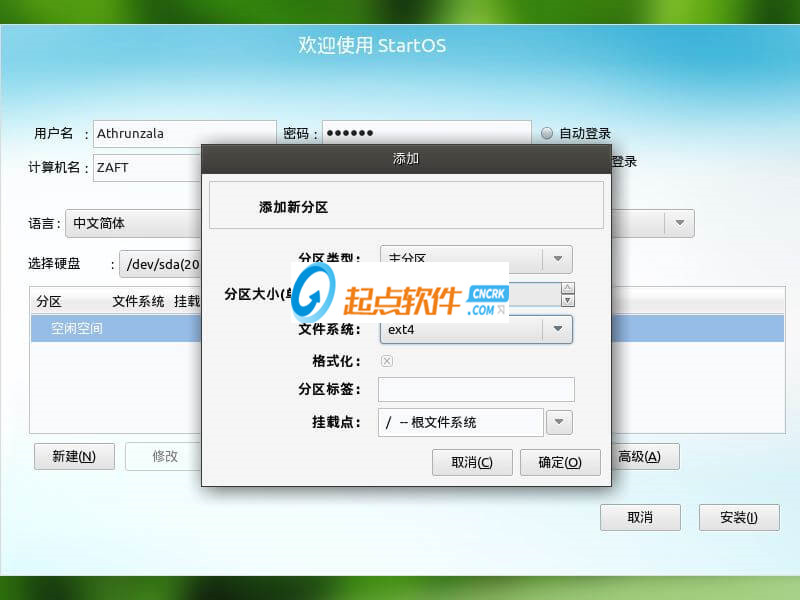
Task: Click the 分区 column header
Action: (49, 302)
